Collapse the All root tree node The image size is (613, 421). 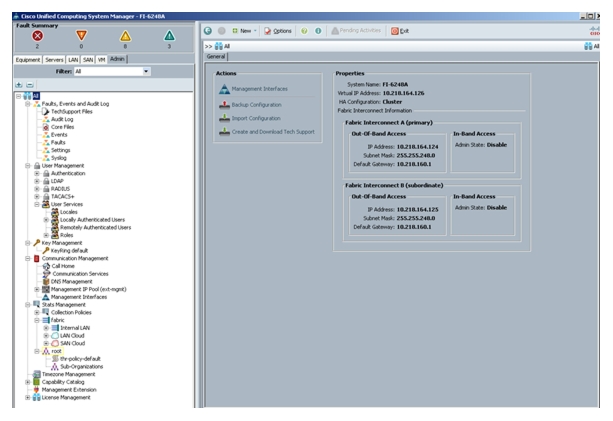point(18,96)
